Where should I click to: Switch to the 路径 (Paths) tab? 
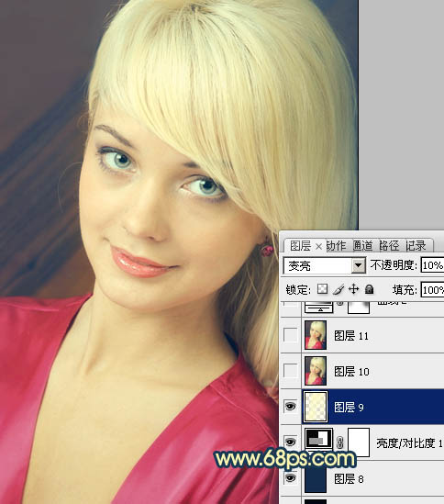[x=389, y=246]
